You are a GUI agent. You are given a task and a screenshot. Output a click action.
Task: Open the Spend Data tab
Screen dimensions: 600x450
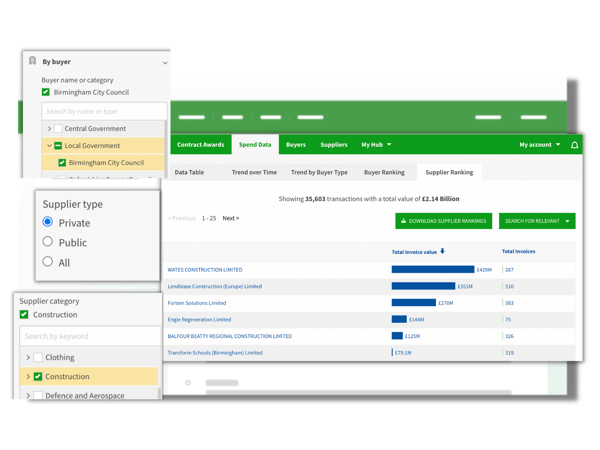point(255,145)
